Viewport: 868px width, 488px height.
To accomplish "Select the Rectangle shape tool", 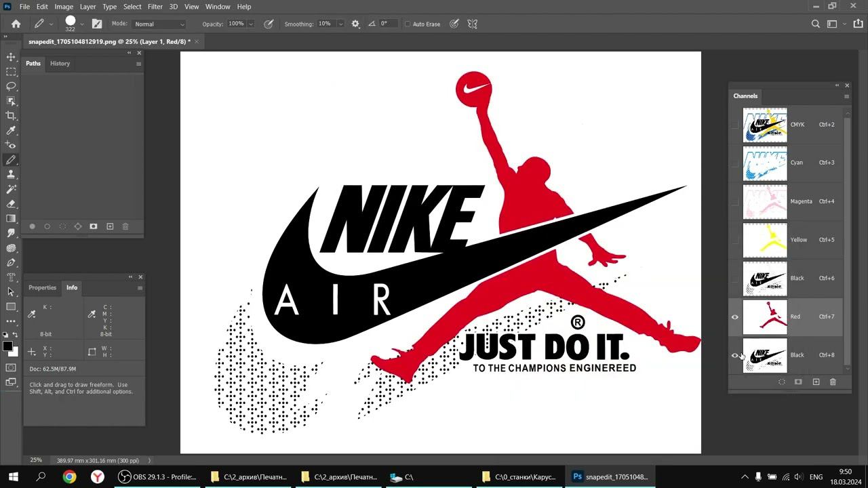I will [11, 307].
